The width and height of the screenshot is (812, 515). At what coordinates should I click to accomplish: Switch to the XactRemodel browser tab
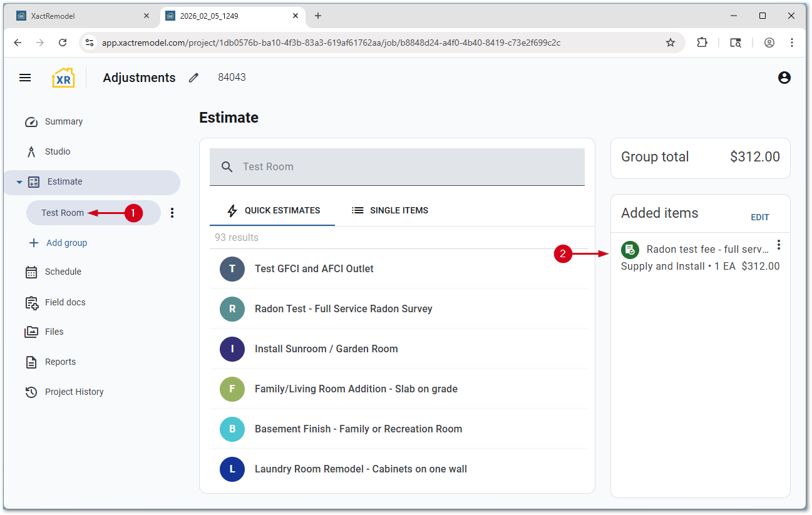tap(81, 16)
